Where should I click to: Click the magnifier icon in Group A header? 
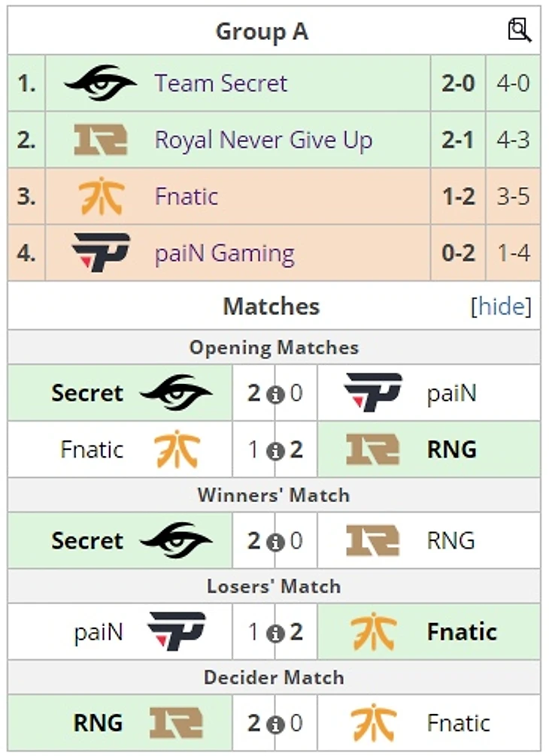click(520, 30)
